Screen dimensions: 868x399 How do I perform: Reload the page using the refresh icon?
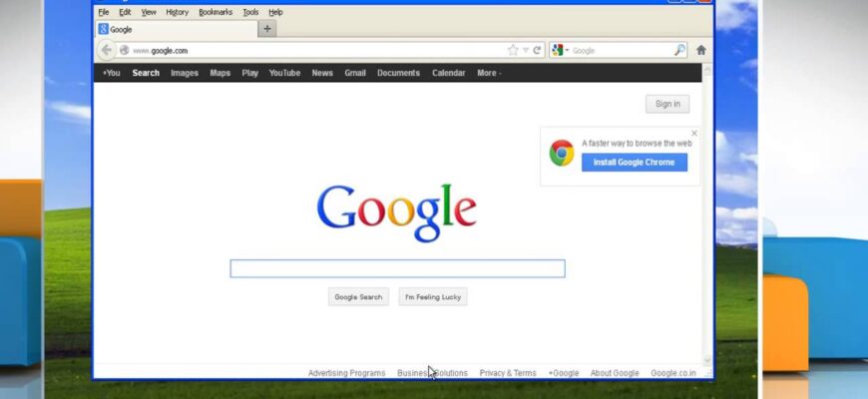[537, 50]
